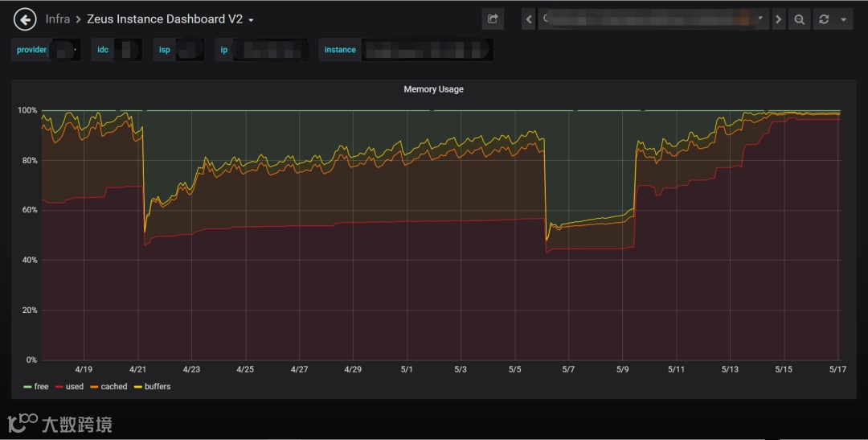Click the back arrow circle icon
Image resolution: width=868 pixels, height=440 pixels.
click(x=25, y=19)
